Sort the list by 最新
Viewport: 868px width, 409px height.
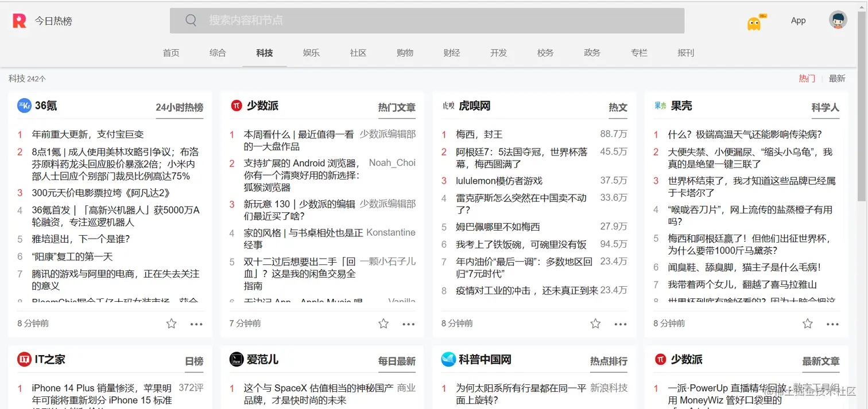(837, 79)
